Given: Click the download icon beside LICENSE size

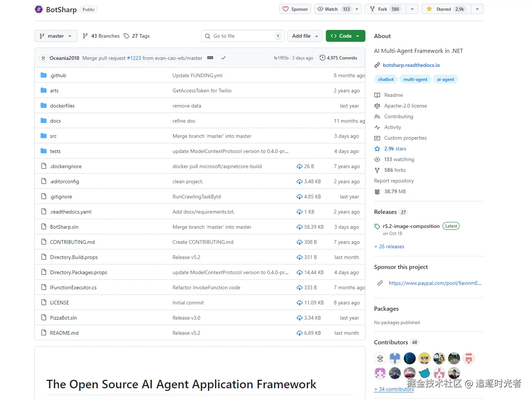Looking at the screenshot, I should 300,303.
